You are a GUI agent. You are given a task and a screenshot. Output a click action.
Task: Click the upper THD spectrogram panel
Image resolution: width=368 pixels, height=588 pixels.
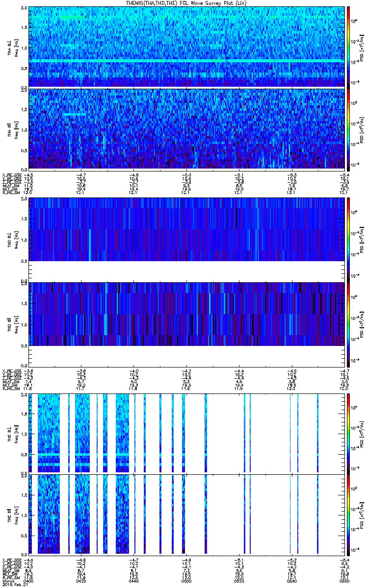coord(186,229)
